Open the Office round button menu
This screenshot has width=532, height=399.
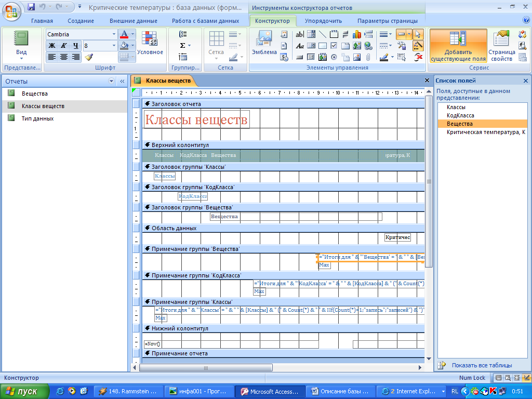(11, 11)
